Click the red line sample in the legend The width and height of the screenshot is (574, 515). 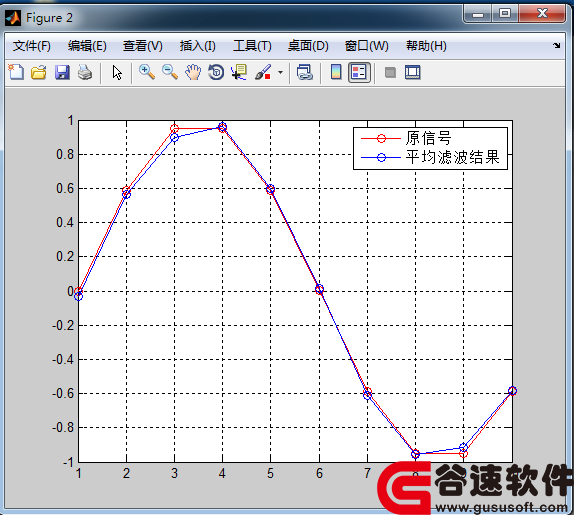381,138
